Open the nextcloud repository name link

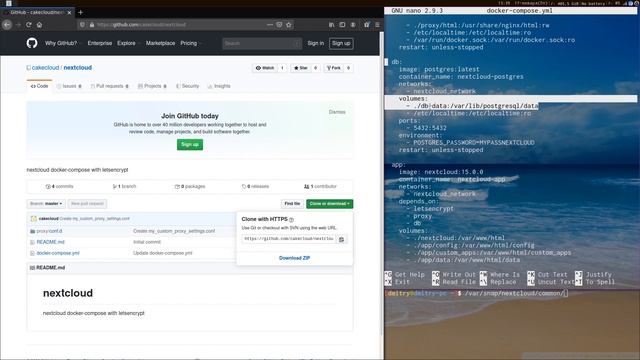(x=78, y=68)
